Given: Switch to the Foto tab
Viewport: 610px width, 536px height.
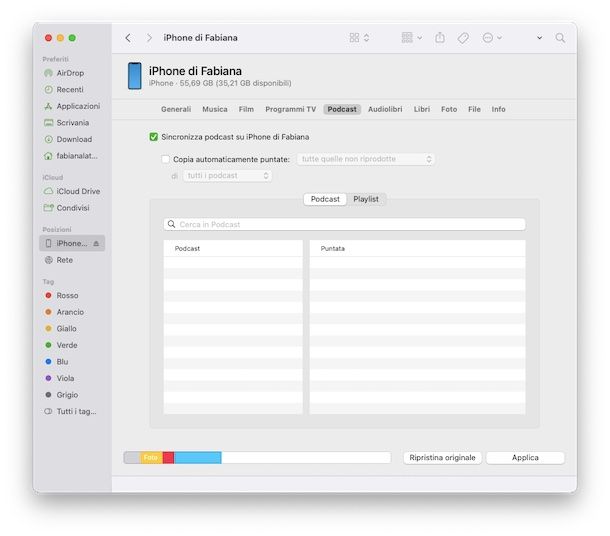Looking at the screenshot, I should (449, 109).
